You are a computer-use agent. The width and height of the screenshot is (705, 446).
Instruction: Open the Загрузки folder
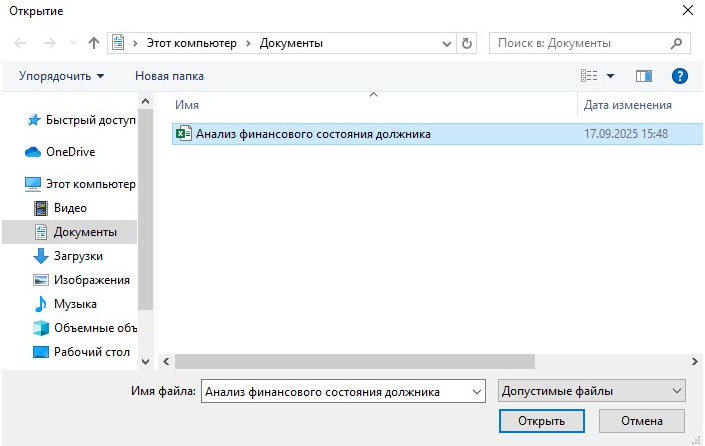78,256
